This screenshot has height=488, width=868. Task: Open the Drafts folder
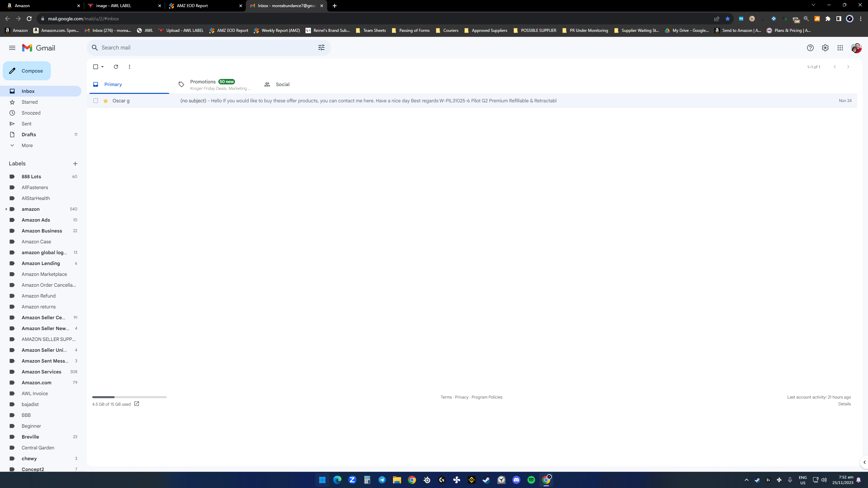pos(41,135)
